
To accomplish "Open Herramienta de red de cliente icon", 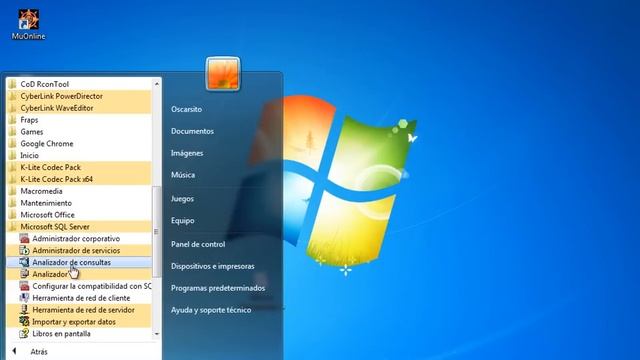I will coord(24,298).
